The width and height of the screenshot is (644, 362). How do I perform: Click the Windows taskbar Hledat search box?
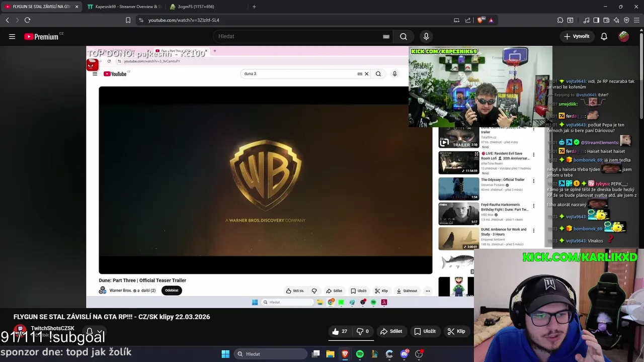tap(271, 354)
